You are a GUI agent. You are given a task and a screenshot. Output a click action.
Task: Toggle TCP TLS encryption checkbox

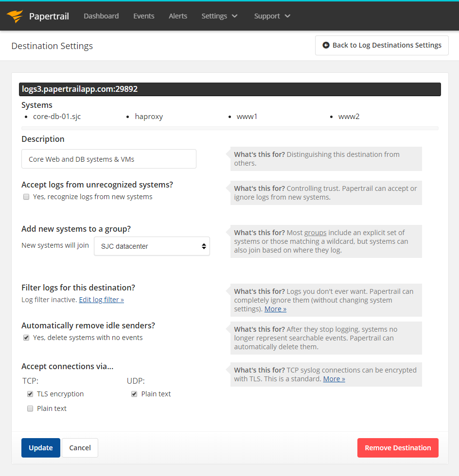30,394
